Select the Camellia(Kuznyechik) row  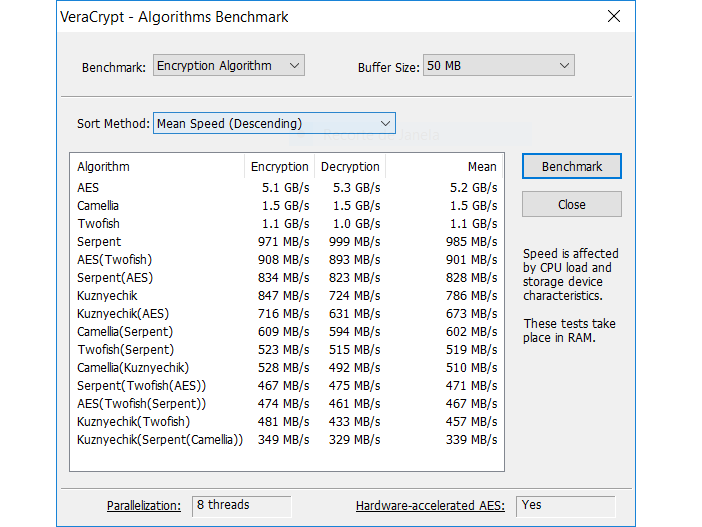tap(287, 368)
